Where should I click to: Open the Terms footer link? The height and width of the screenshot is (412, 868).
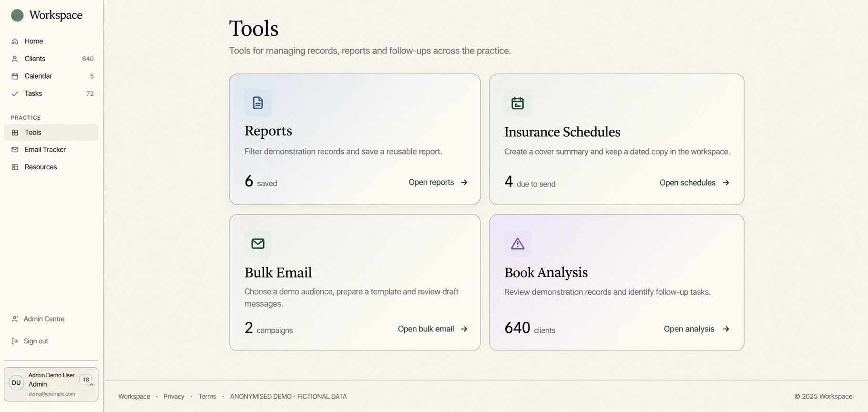(207, 396)
